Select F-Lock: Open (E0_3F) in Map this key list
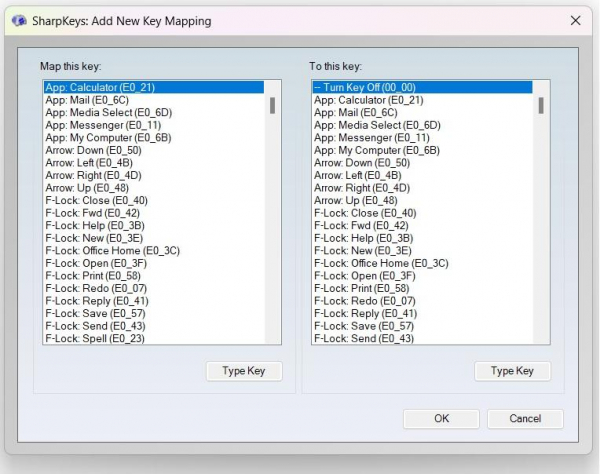 (154, 263)
